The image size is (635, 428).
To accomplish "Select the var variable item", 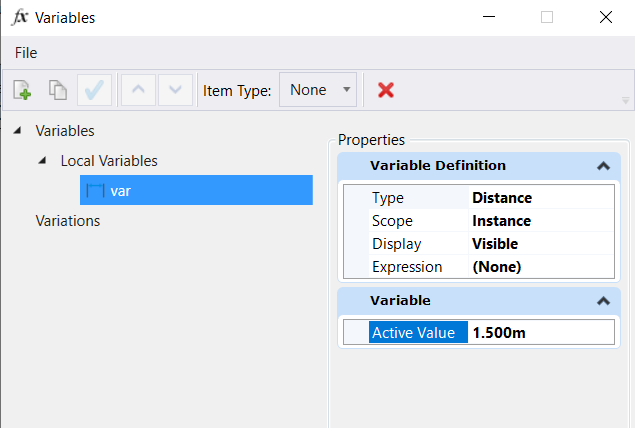I will pos(121,191).
